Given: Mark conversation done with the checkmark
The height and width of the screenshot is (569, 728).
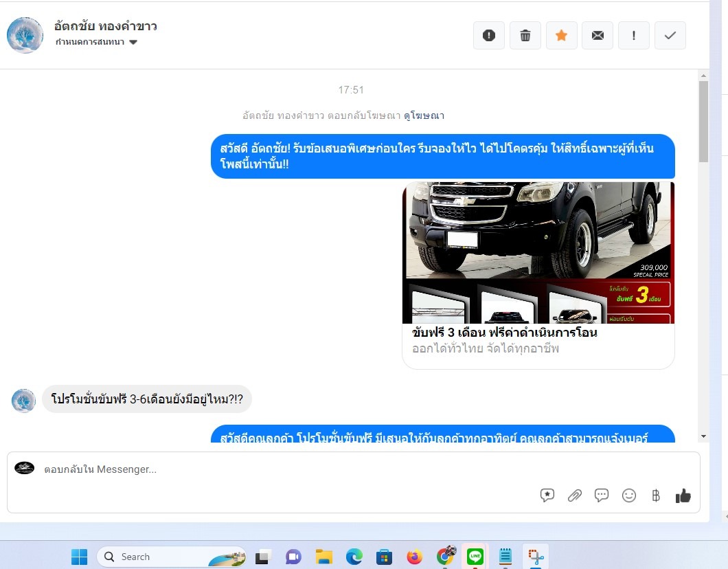Looking at the screenshot, I should (x=670, y=36).
